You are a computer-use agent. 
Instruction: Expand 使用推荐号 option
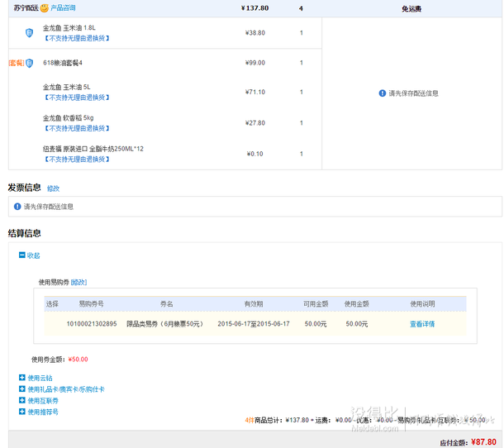click(39, 412)
